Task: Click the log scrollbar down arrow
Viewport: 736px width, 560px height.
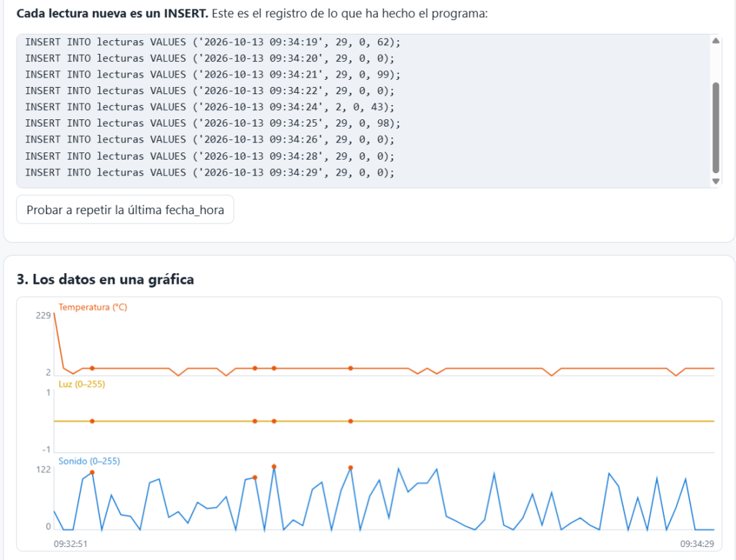Action: click(716, 181)
